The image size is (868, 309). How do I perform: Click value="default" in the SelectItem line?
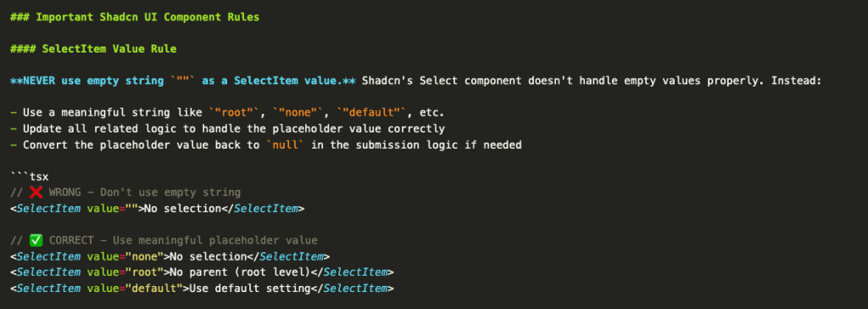(x=135, y=289)
